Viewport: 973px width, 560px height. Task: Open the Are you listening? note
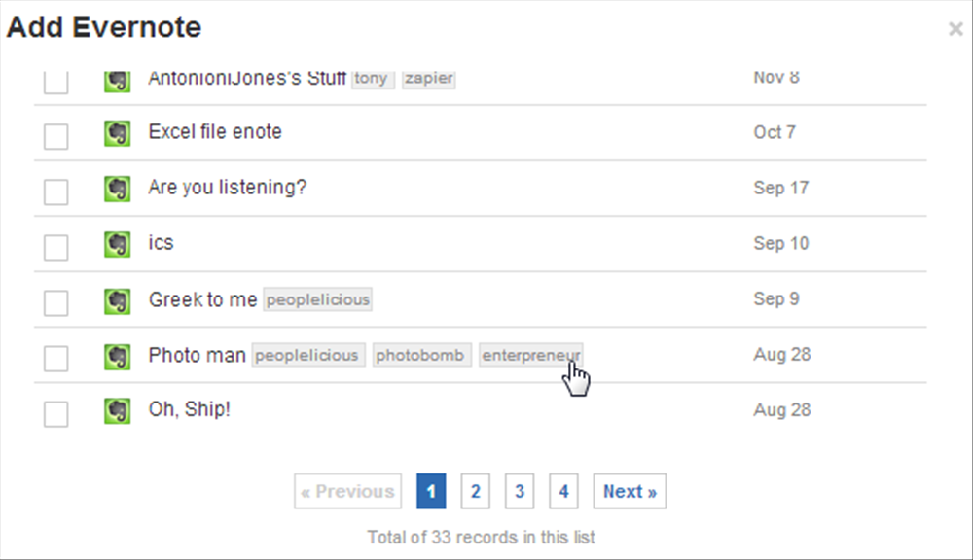click(227, 188)
